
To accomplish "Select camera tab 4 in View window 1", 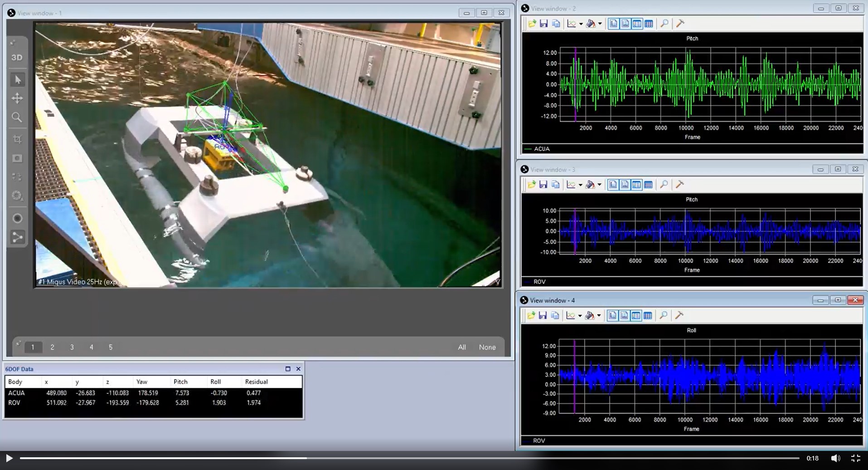I will [91, 348].
